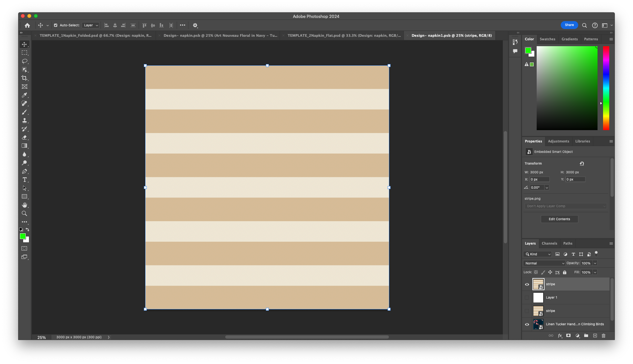
Task: Click the Edit Contents button
Action: point(559,219)
